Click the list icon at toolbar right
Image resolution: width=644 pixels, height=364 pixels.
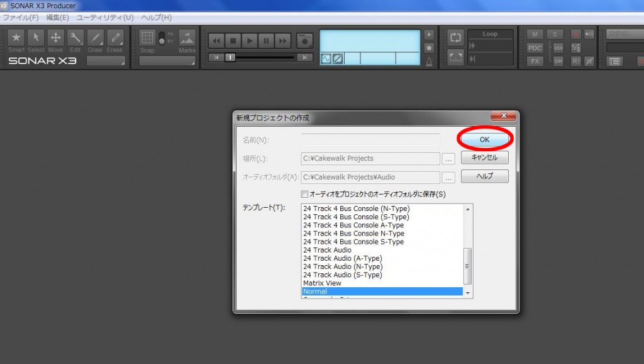click(x=614, y=61)
